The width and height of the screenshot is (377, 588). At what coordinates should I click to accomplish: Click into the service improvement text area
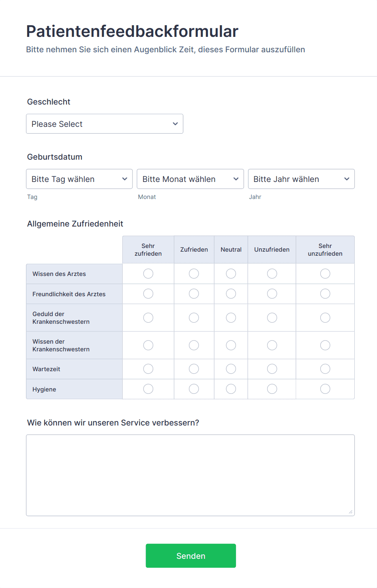click(x=190, y=474)
